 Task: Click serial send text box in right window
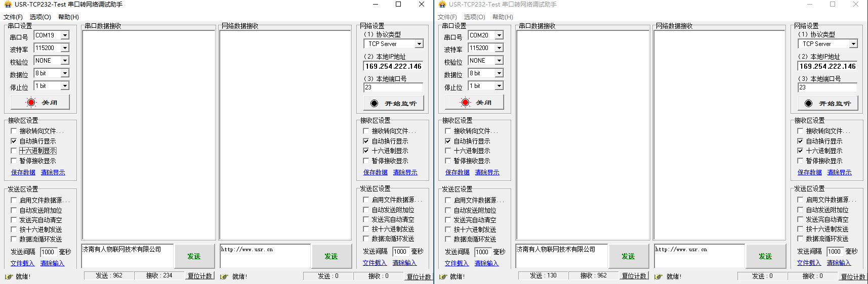pyautogui.click(x=562, y=256)
